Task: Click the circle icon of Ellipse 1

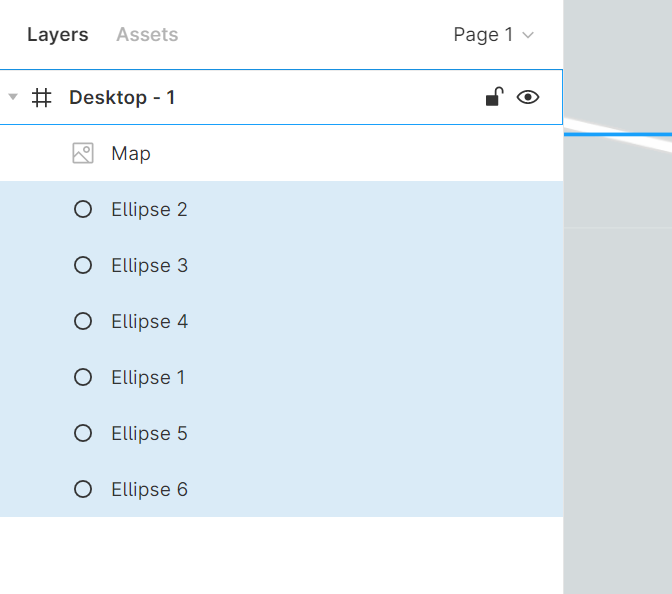Action: tap(83, 377)
